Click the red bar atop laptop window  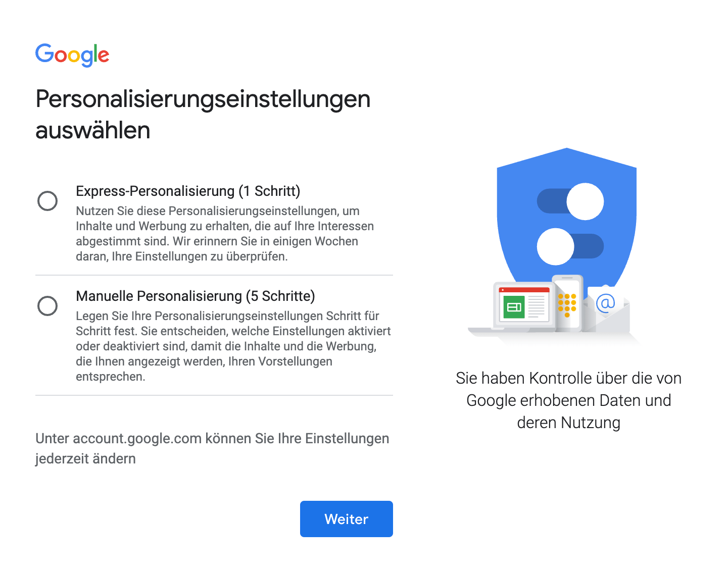tap(524, 290)
